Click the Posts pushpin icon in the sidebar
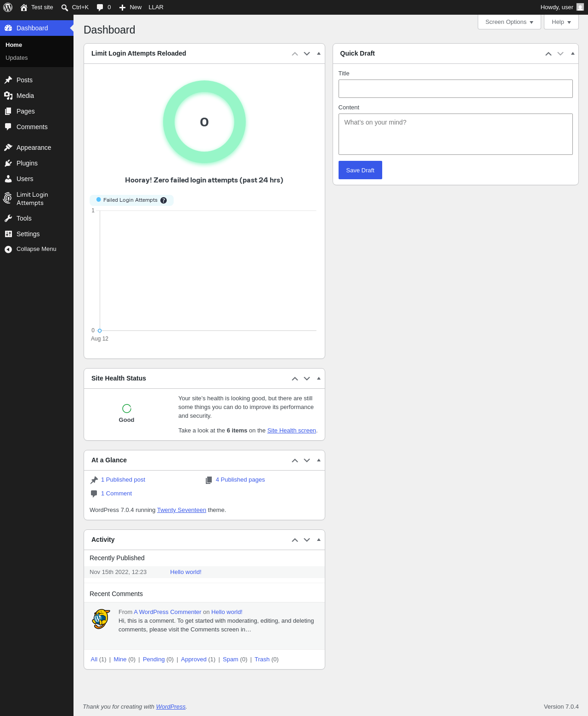 click(8, 80)
